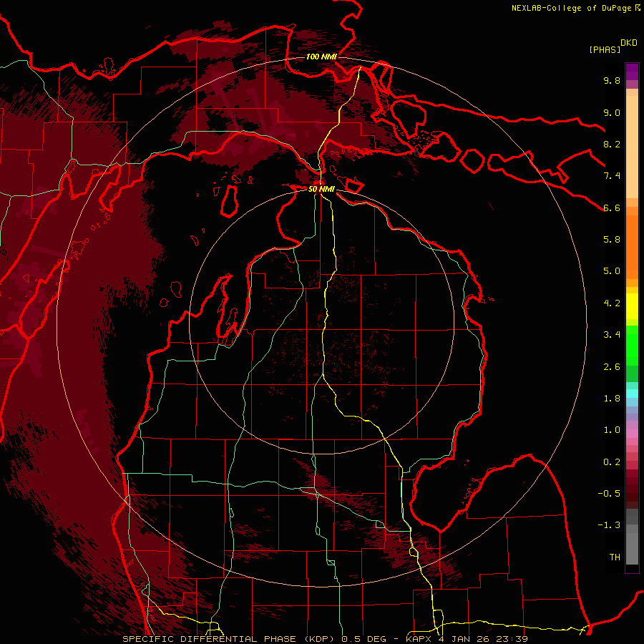
Task: Click the 100 NMI range ring label
Action: coord(321,57)
